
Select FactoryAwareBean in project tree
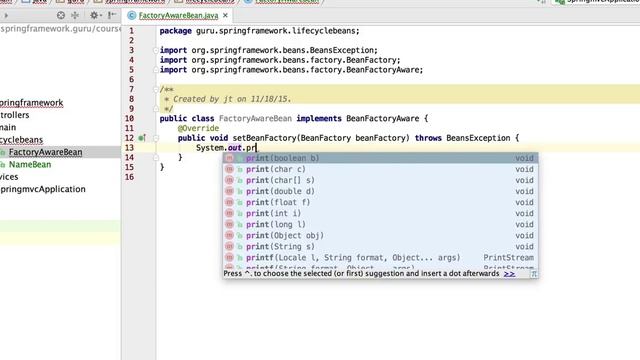coord(45,152)
